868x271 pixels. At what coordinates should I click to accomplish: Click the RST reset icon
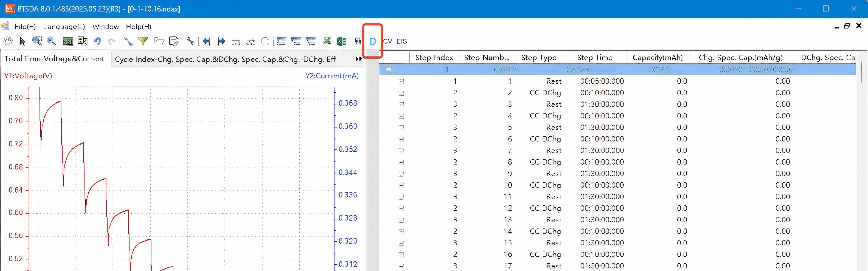(68, 41)
